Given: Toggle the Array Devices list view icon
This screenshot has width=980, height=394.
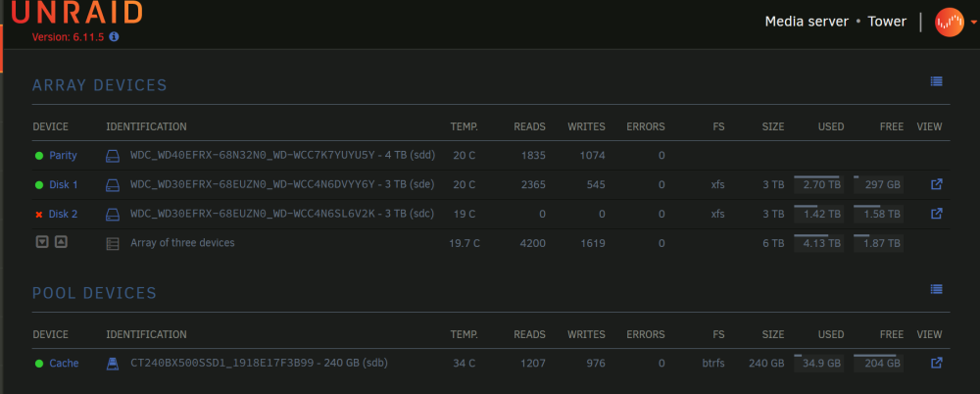Looking at the screenshot, I should 936,81.
